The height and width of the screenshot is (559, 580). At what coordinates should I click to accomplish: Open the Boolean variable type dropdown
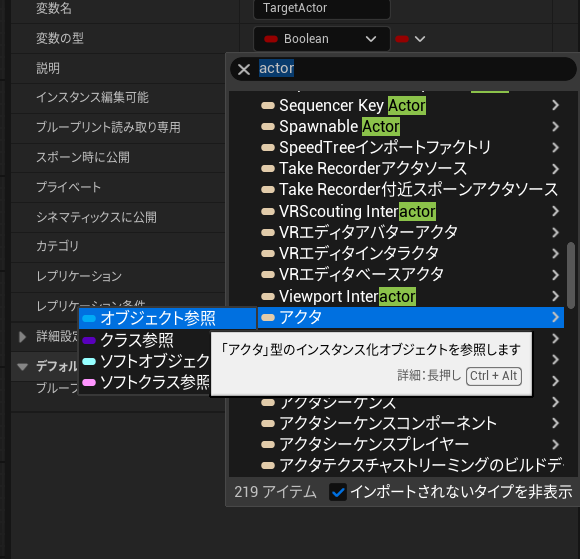tap(322, 39)
